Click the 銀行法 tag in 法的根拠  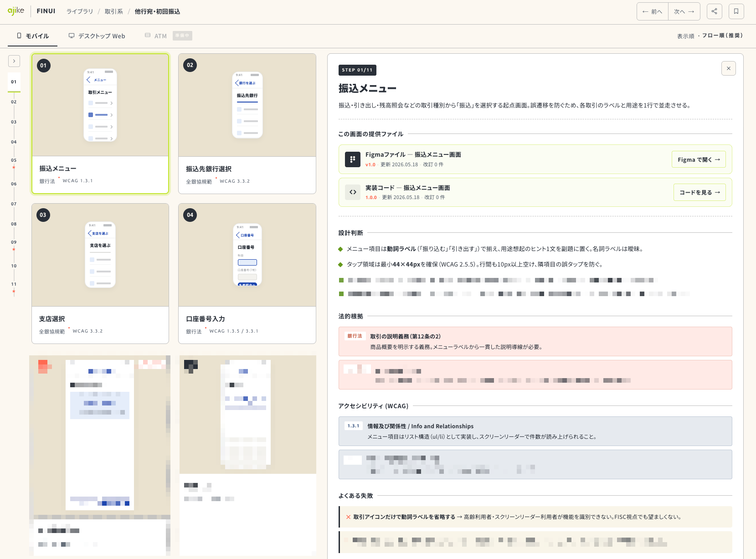click(x=355, y=336)
